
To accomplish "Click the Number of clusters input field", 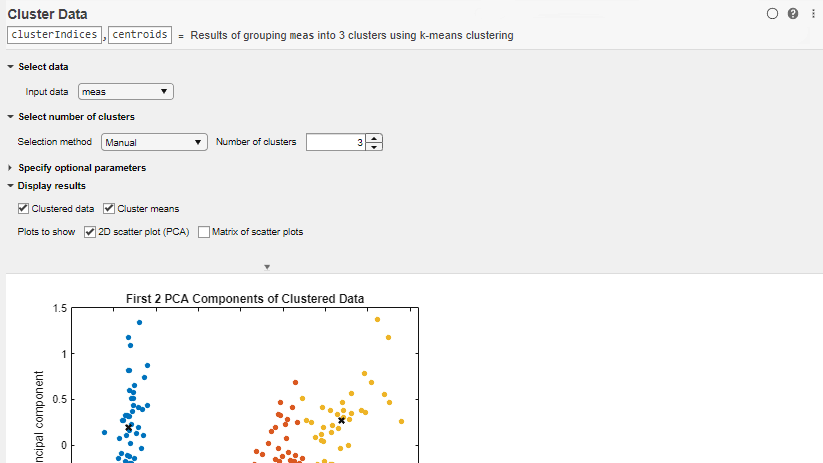I will point(336,142).
